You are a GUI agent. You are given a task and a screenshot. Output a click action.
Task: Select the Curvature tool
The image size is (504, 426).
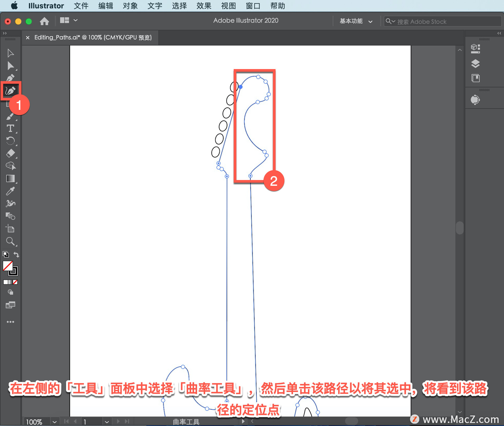(x=10, y=91)
